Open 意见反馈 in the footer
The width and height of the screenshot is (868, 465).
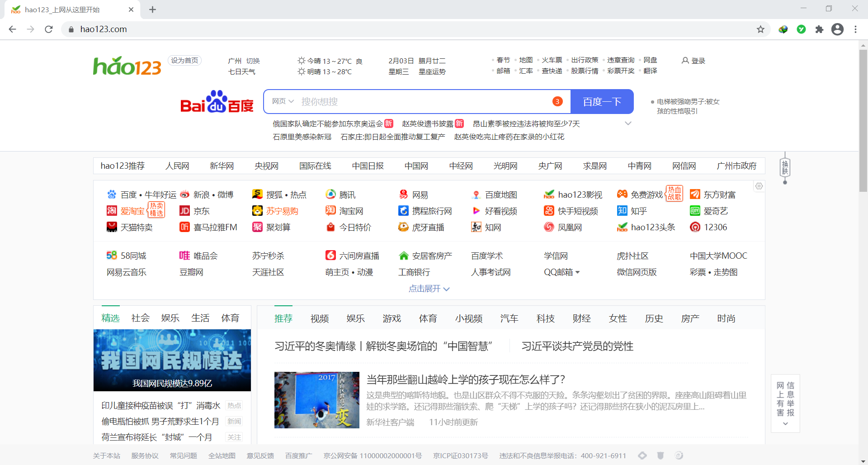(260, 456)
